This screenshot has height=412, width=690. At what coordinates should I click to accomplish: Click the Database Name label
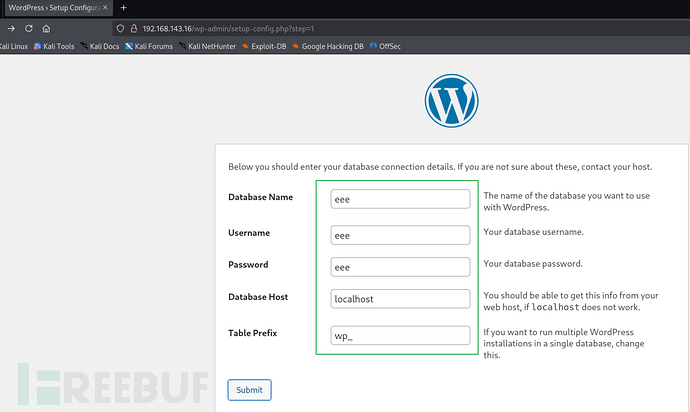coord(261,197)
